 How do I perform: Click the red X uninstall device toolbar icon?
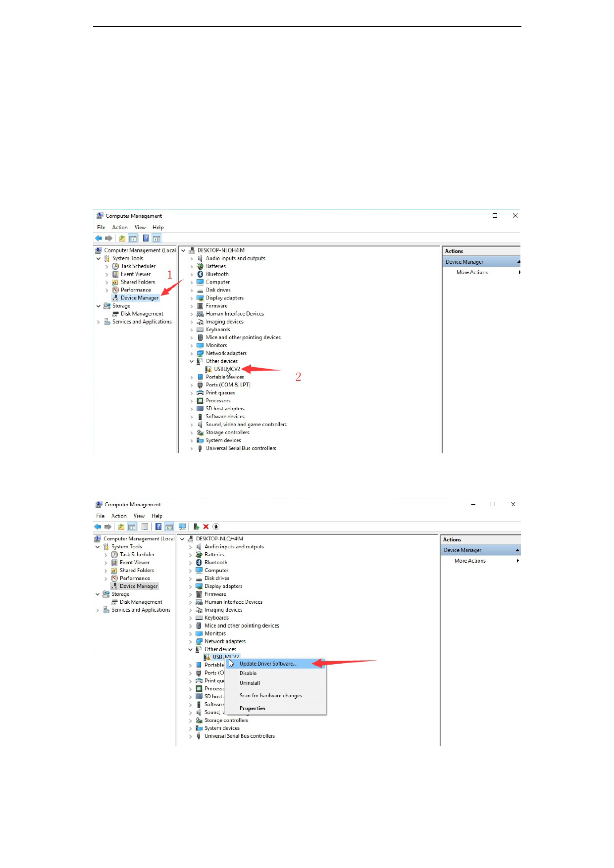[x=206, y=527]
